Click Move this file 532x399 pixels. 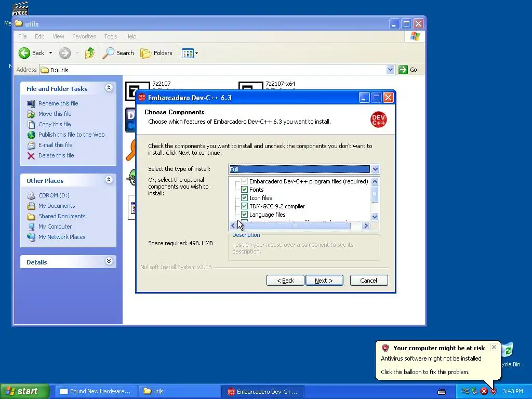[x=55, y=114]
